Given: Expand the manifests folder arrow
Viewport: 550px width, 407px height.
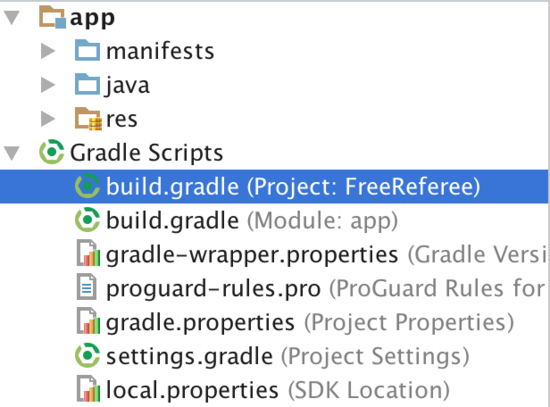Looking at the screenshot, I should point(48,51).
